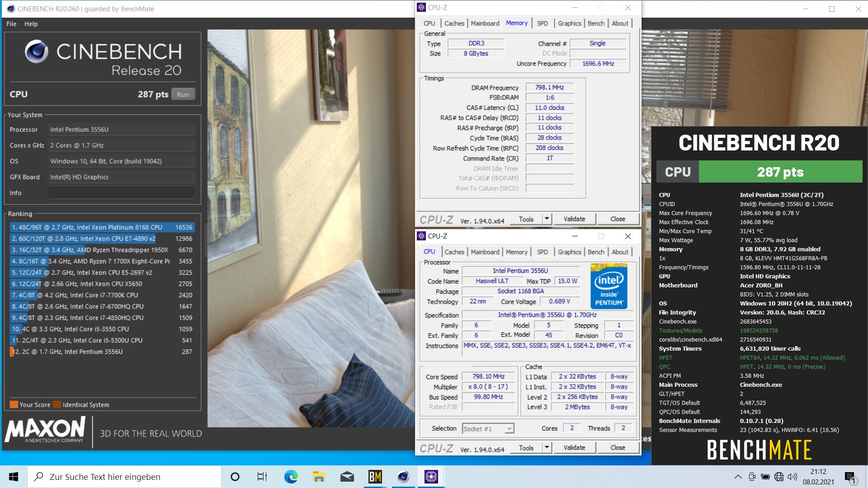Viewport: 868px width, 488px height.
Task: Open the Help menu in Cinebench
Action: 31,24
